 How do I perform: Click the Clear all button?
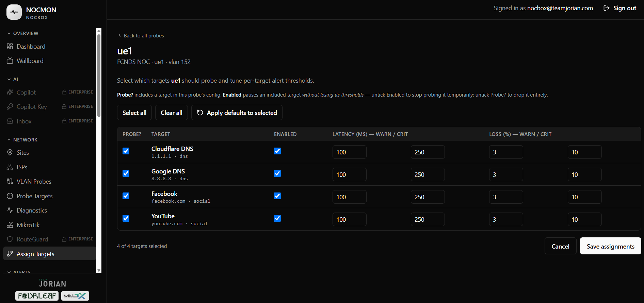(x=172, y=113)
